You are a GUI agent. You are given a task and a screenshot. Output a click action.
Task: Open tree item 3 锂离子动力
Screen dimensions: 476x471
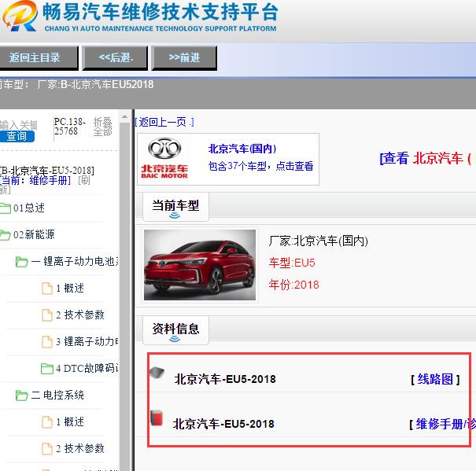pyautogui.click(x=87, y=341)
